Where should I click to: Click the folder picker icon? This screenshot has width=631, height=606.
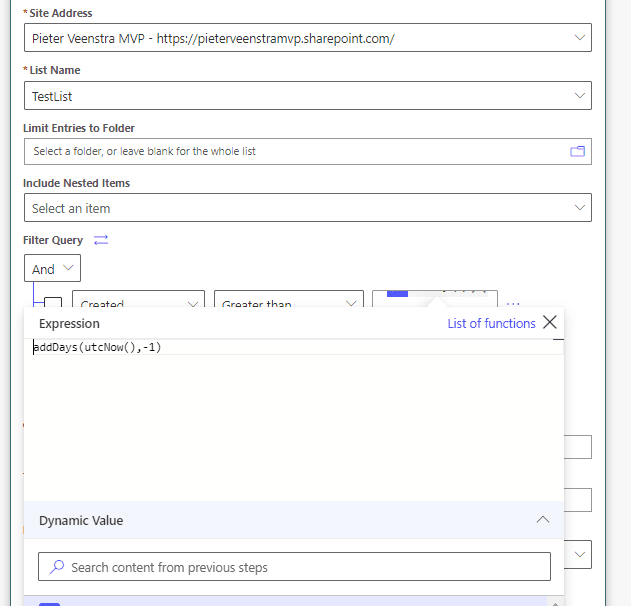pos(577,151)
